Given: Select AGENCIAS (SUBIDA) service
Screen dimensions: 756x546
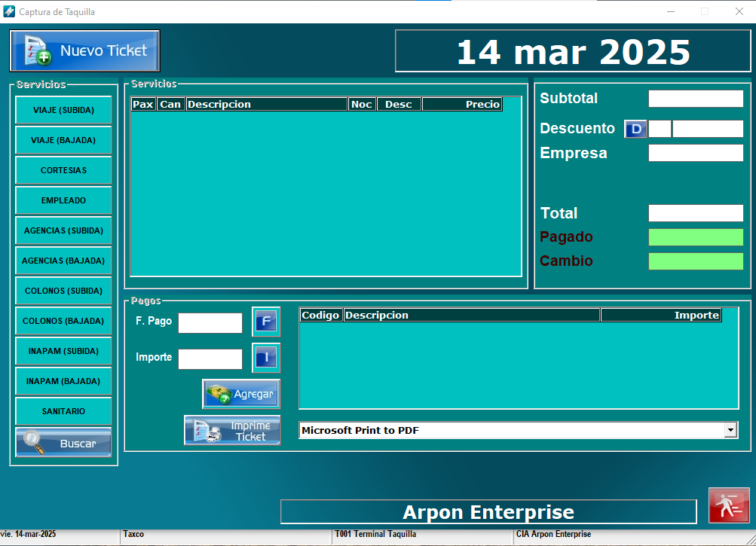Looking at the screenshot, I should (x=63, y=230).
